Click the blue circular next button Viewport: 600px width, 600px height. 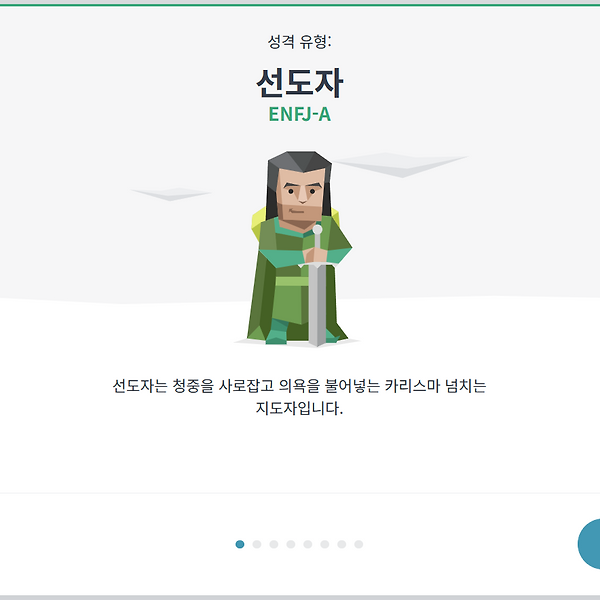pos(589,543)
